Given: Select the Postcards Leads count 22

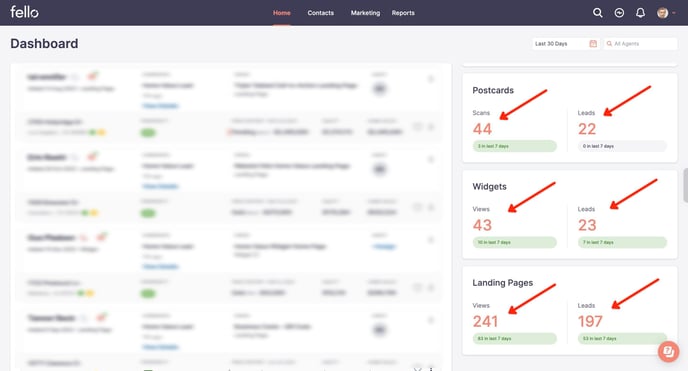Looking at the screenshot, I should (587, 129).
